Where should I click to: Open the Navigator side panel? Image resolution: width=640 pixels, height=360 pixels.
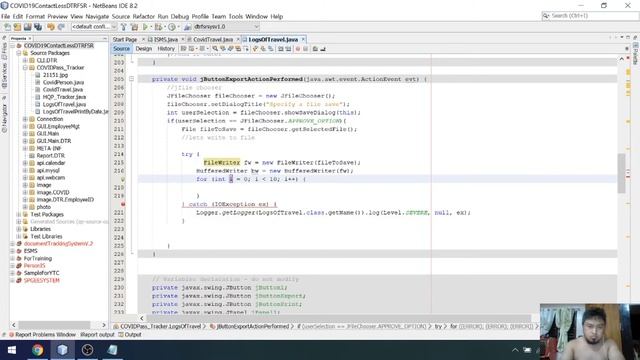(x=4, y=118)
